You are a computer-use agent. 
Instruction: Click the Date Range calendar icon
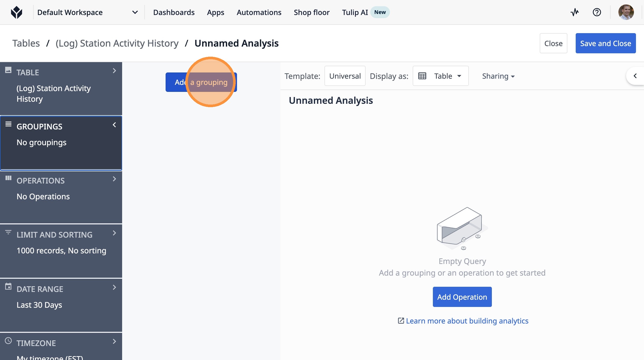point(8,286)
